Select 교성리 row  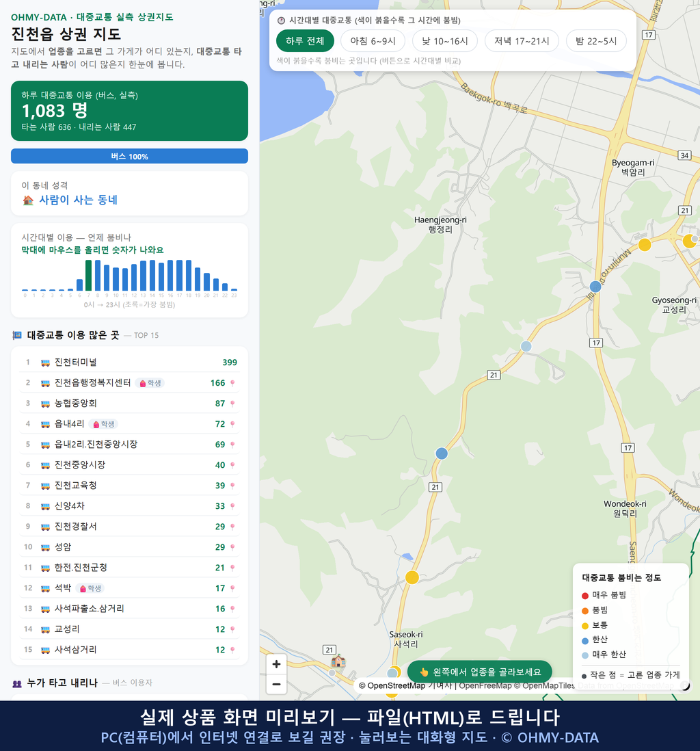(129, 629)
